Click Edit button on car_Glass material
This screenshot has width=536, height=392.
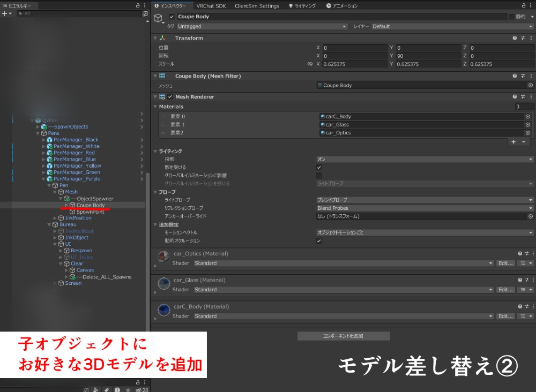[x=504, y=290]
